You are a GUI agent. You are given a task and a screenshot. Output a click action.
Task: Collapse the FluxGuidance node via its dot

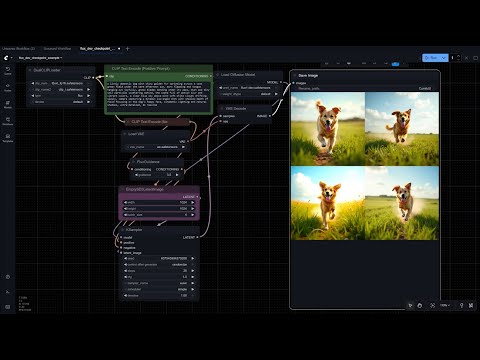click(x=133, y=162)
